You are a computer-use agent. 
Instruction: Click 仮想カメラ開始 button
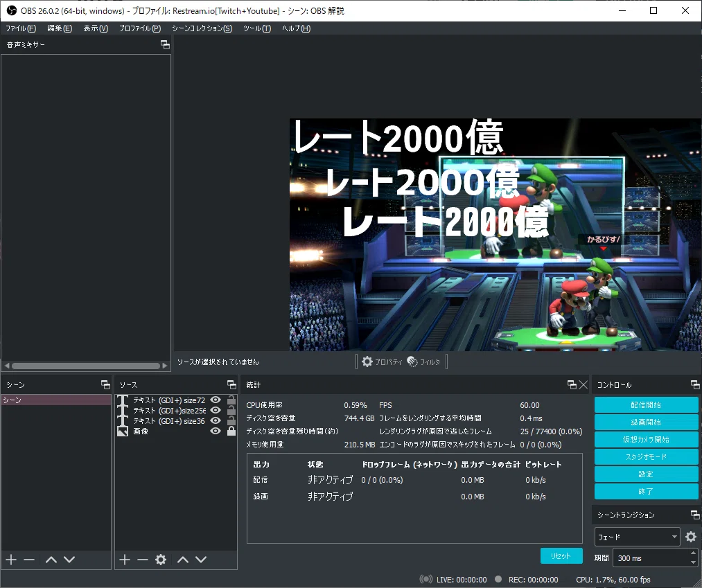(646, 439)
